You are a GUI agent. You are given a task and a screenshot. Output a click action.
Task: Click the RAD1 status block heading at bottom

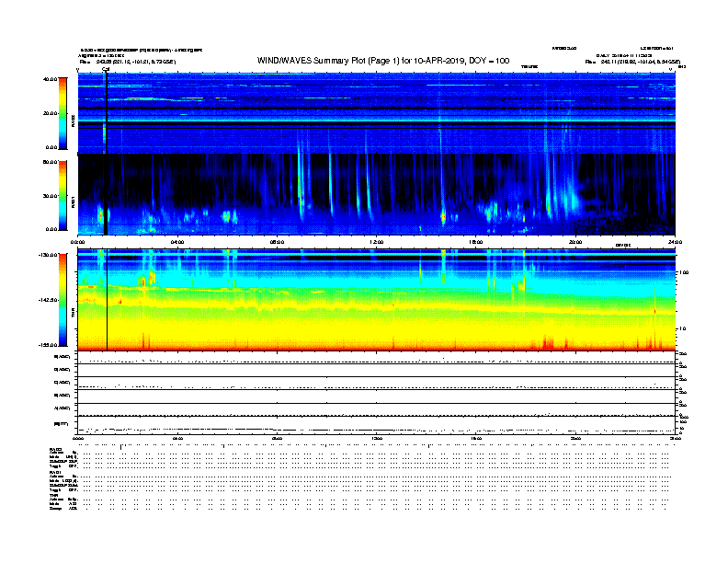pos(56,473)
